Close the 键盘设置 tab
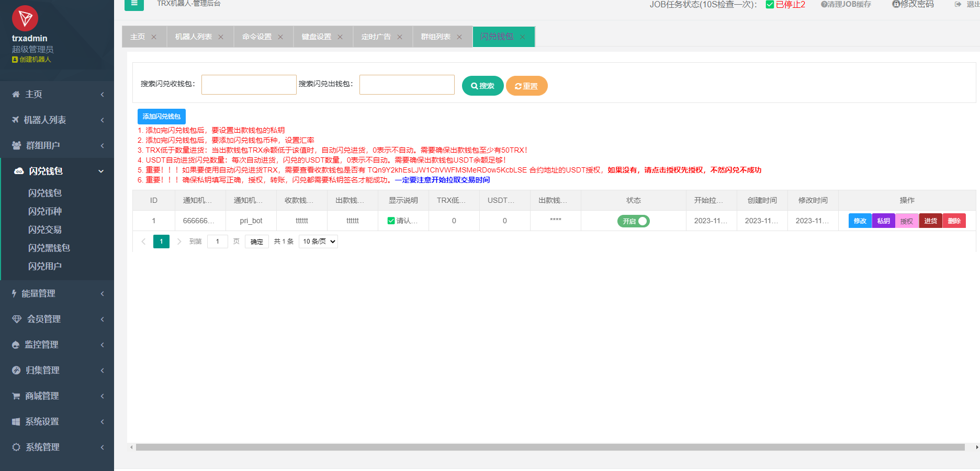The height and width of the screenshot is (471, 980). tap(340, 37)
